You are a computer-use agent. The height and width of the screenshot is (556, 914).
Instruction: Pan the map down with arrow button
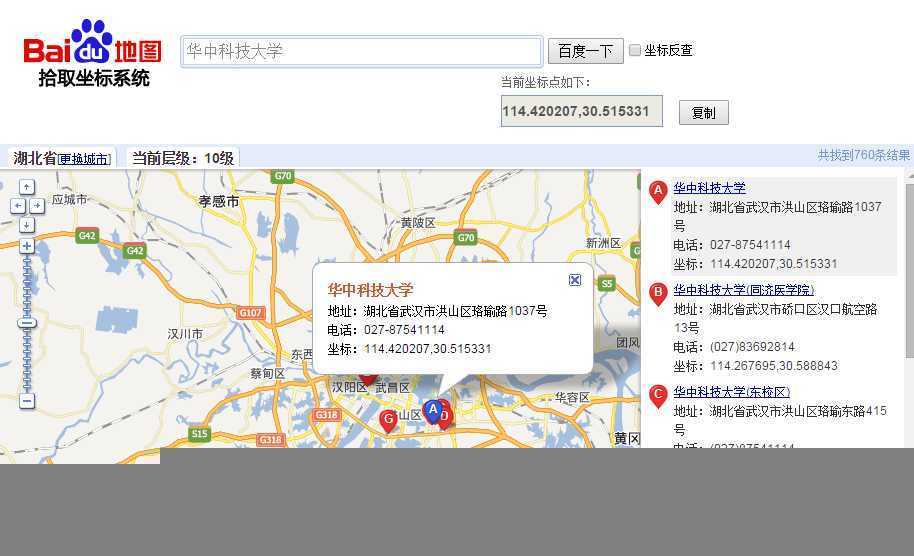pos(27,225)
